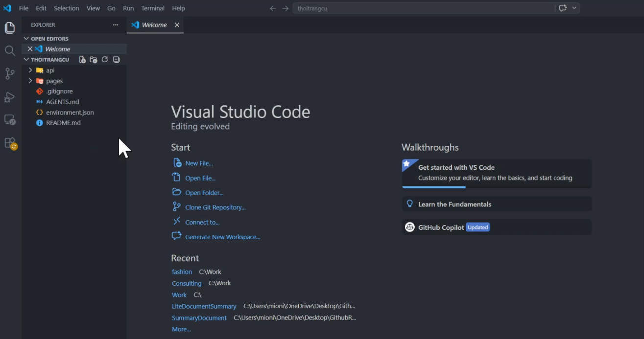
Task: Open the File menu
Action: tap(24, 8)
